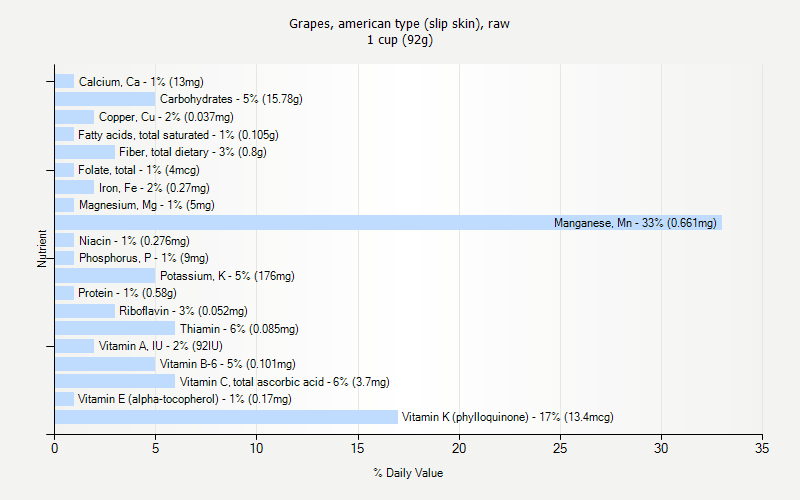800x500 pixels.
Task: Click the Iron, Fe bar label
Action: tap(154, 188)
